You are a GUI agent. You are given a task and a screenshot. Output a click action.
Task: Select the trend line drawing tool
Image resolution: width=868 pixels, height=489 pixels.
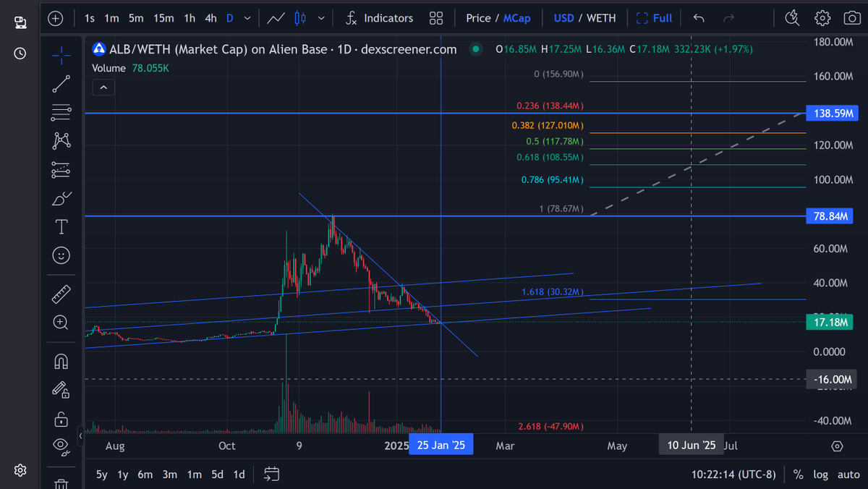(61, 83)
